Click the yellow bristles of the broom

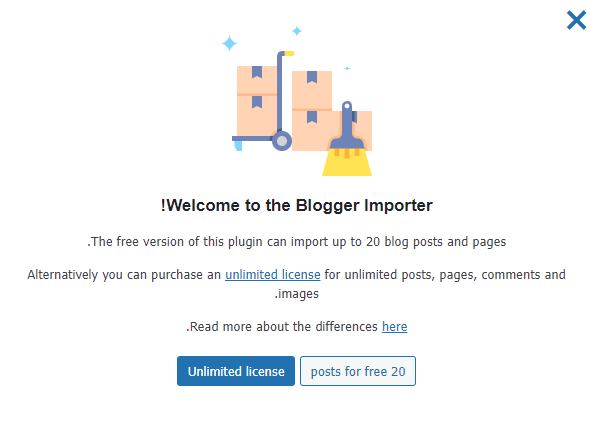(347, 163)
